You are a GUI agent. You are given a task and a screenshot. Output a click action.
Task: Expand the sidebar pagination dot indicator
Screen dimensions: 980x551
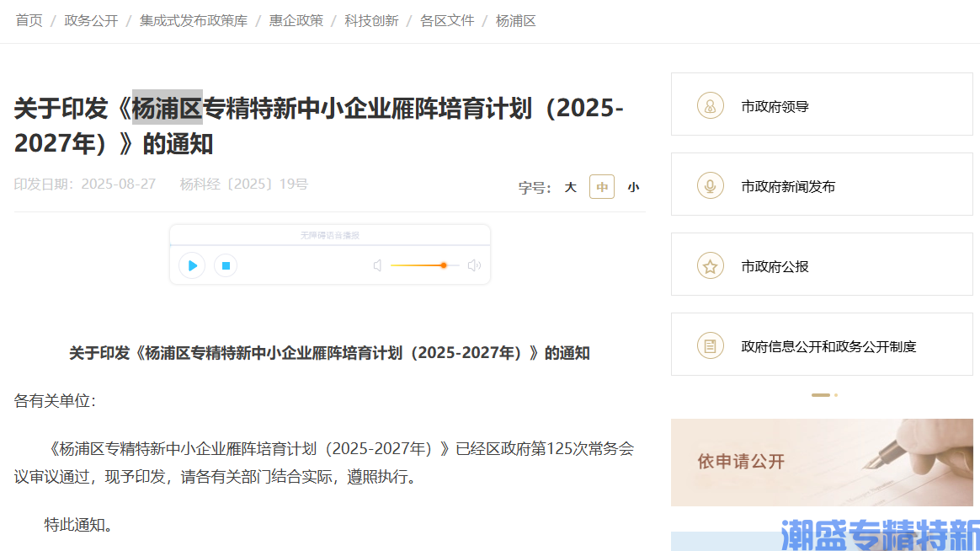point(823,394)
